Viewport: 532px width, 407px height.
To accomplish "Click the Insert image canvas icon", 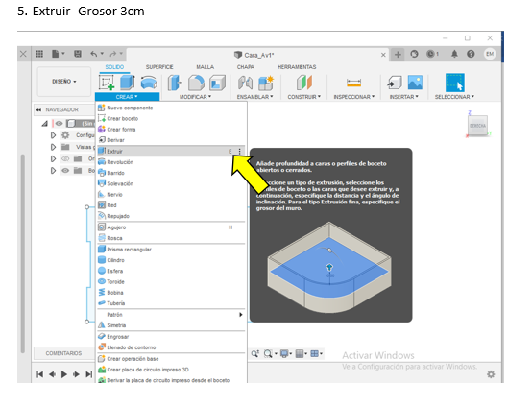I will (x=415, y=83).
